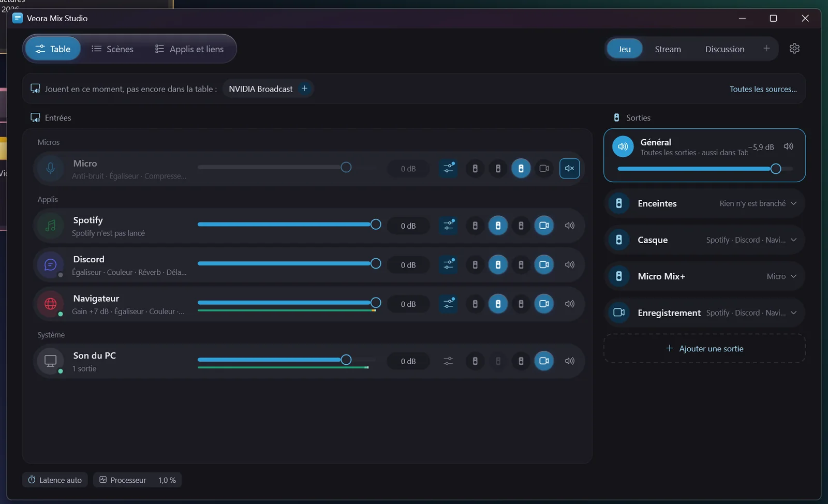Click the Veora Mix Studio app icon
Screen dimensions: 828x504
tap(18, 18)
